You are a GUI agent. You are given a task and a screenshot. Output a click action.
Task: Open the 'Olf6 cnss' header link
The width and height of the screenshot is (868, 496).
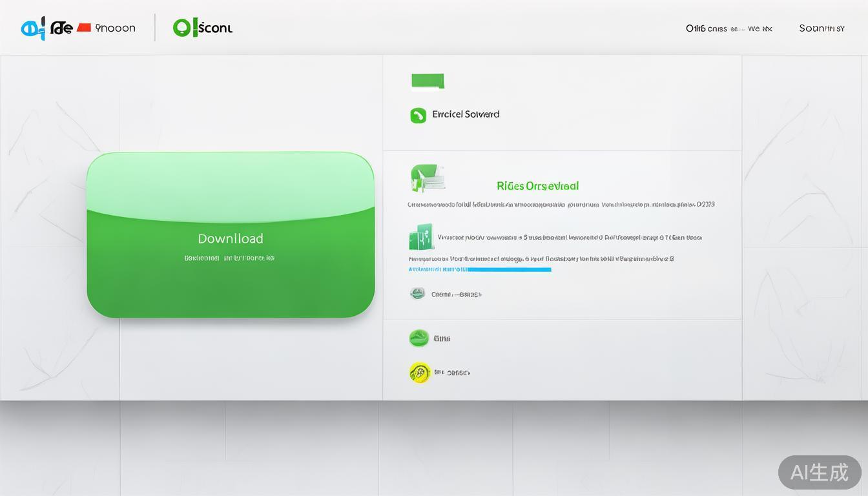pyautogui.click(x=706, y=28)
